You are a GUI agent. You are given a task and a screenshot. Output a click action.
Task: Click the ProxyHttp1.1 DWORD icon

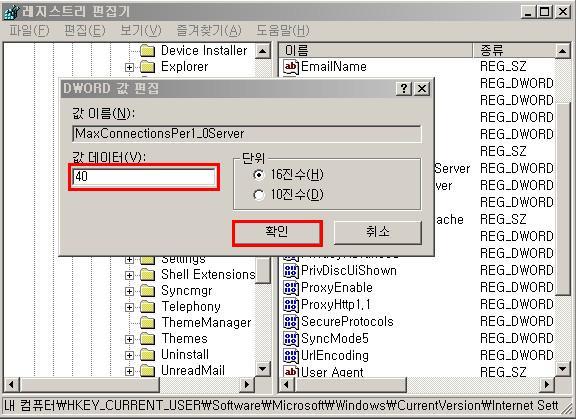point(291,304)
